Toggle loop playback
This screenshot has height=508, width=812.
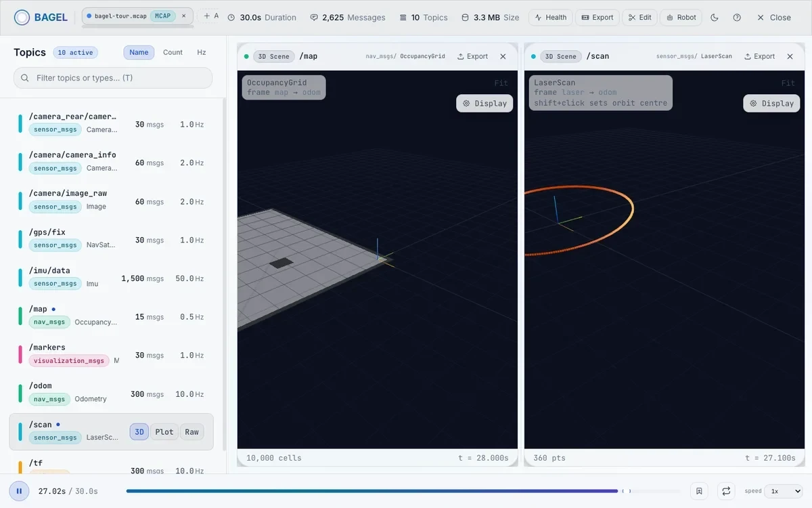point(726,491)
